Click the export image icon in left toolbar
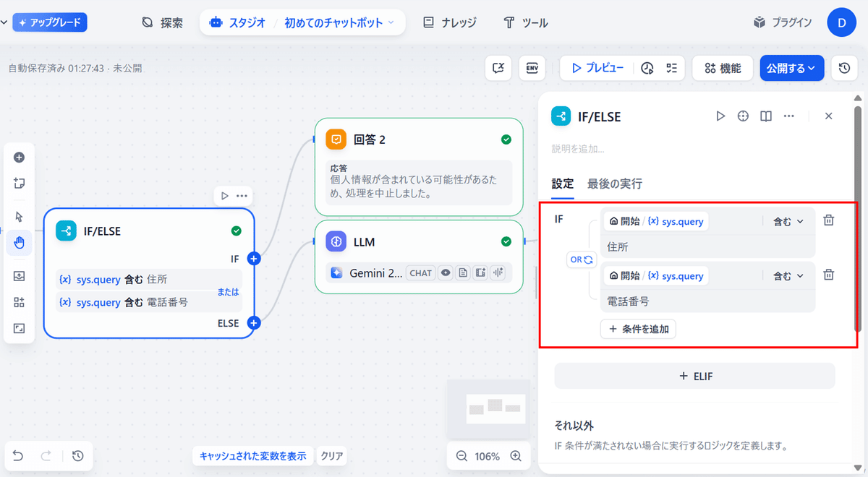This screenshot has width=868, height=477. 20,276
